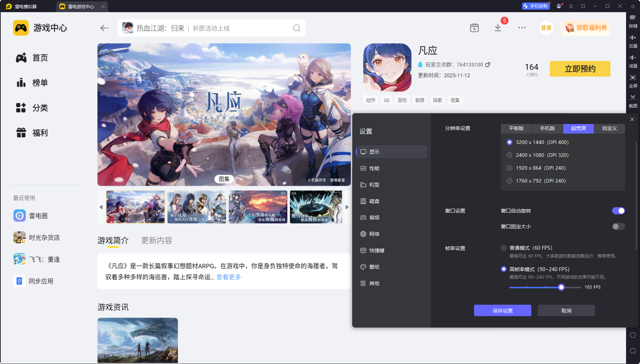Click the Android home circle button
The image size is (640, 364).
633,335
